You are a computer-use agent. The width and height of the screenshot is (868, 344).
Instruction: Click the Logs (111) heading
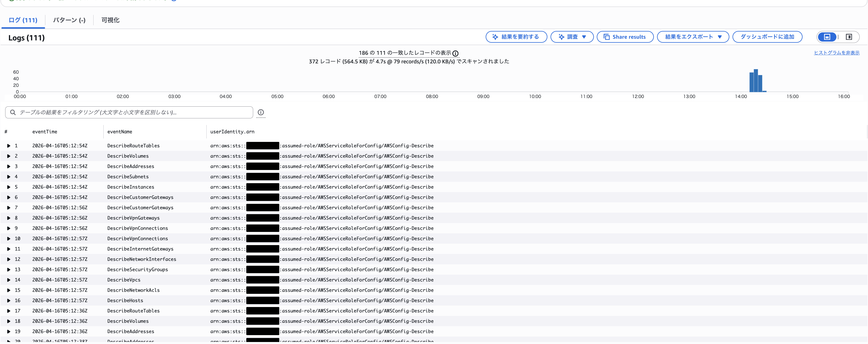tap(27, 38)
